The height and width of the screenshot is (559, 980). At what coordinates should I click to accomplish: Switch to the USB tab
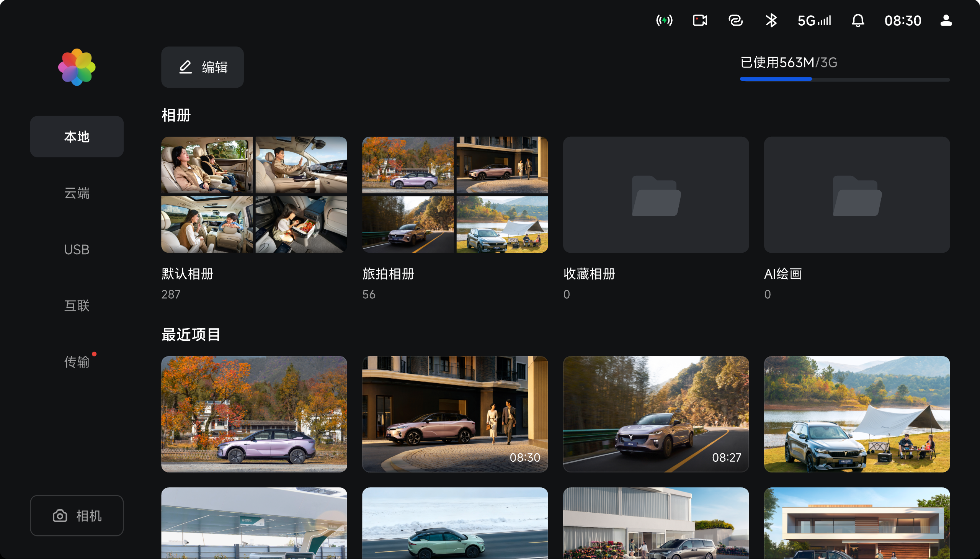click(77, 250)
